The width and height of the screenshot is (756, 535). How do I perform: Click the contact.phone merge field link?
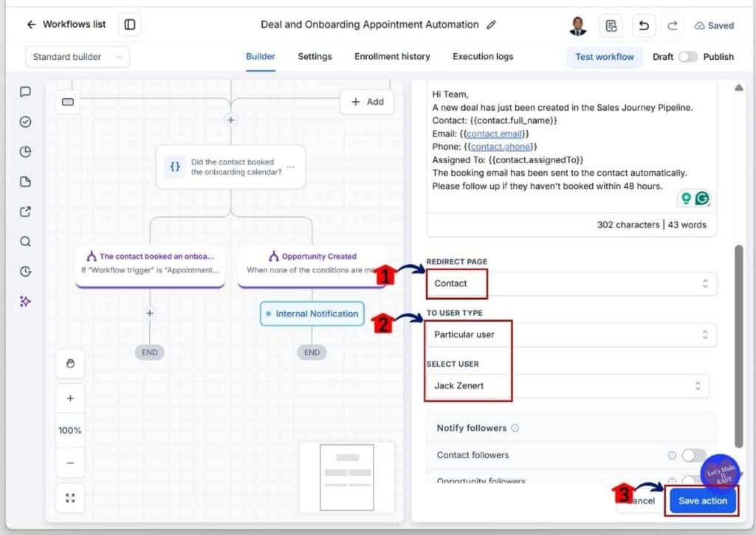coord(501,147)
